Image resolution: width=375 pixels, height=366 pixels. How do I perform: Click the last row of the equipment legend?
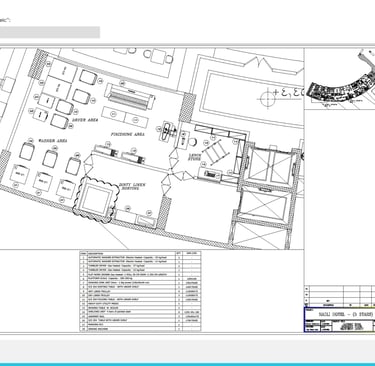pos(140,329)
